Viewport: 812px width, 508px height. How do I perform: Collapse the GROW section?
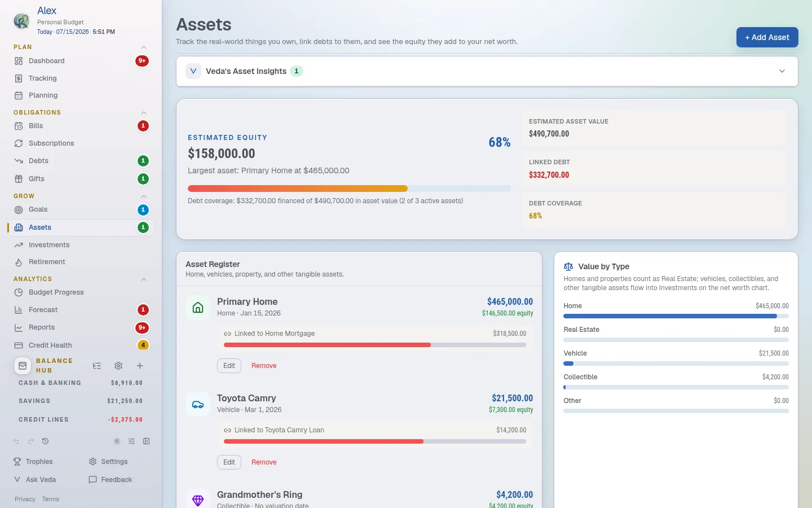[144, 196]
